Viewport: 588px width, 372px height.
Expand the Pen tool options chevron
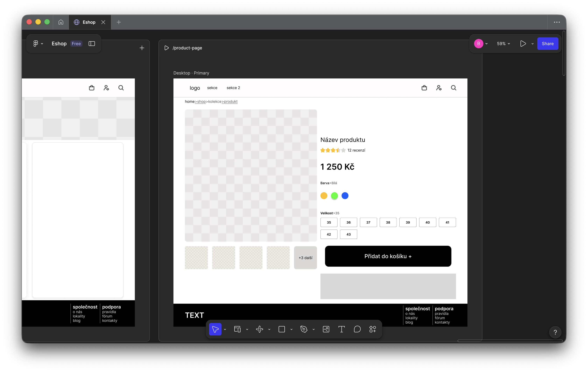313,330
